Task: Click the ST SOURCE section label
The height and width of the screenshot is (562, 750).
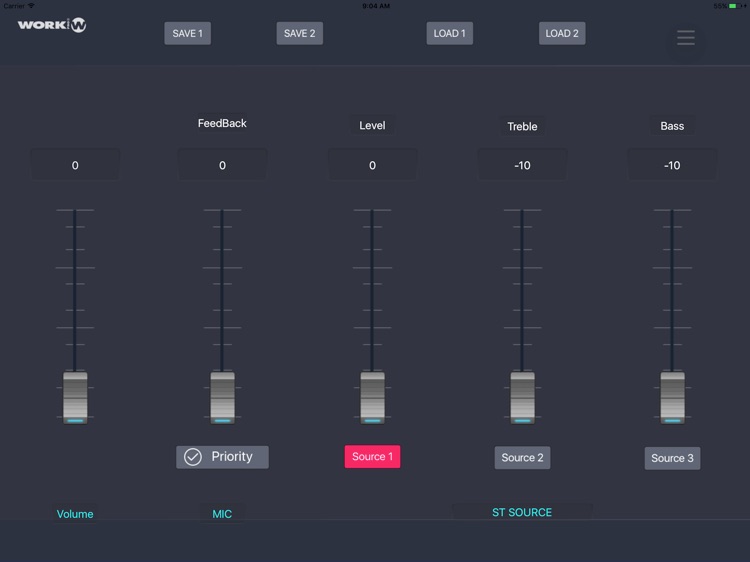Action: click(522, 512)
